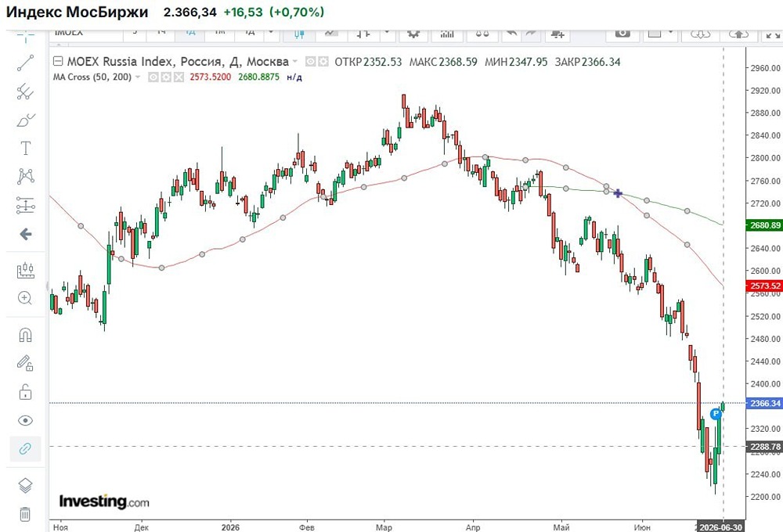Viewport: 783px width, 532px height.
Task: Open dropdown arrow next to Москва title
Action: coord(295,61)
